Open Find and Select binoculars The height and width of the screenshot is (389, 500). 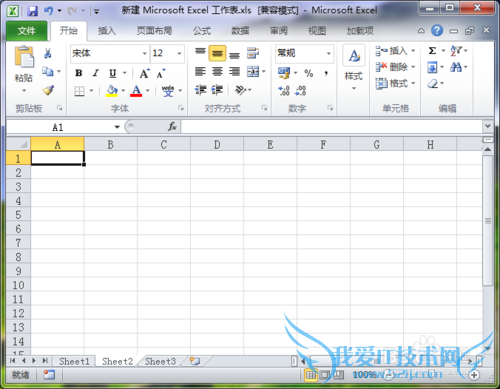pyautogui.click(x=456, y=67)
